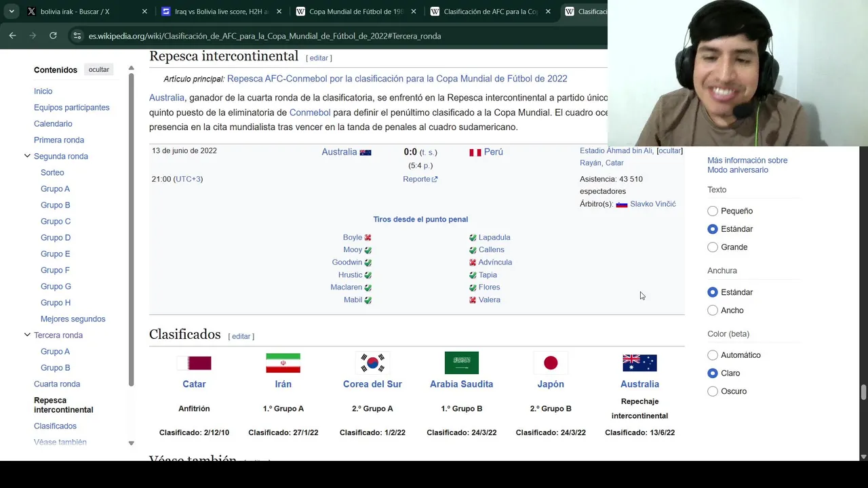Select 'Claro' color mode
The image size is (868, 488).
[x=712, y=373]
